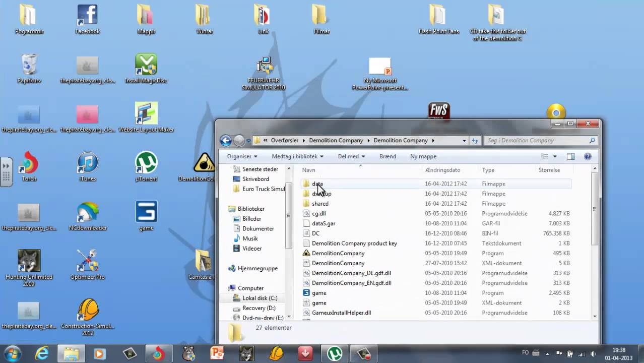The height and width of the screenshot is (363, 644).
Task: Select the Construction-Simulator 2012 icon
Action: click(x=88, y=318)
